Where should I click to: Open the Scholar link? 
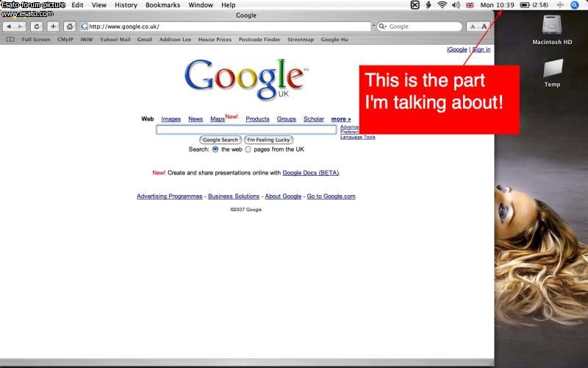pyautogui.click(x=314, y=119)
